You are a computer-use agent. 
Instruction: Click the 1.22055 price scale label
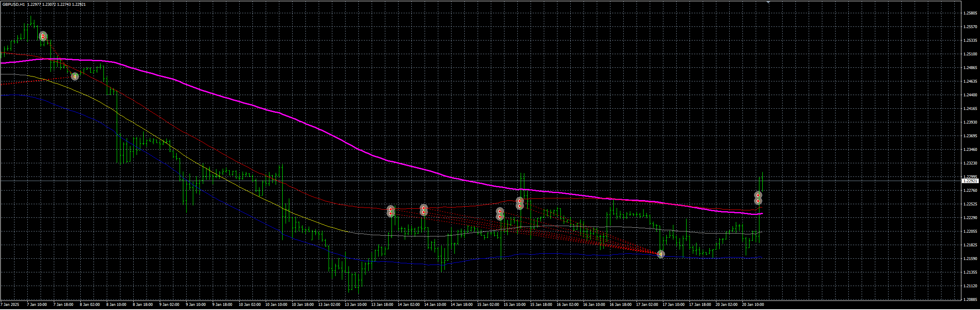pos(970,231)
